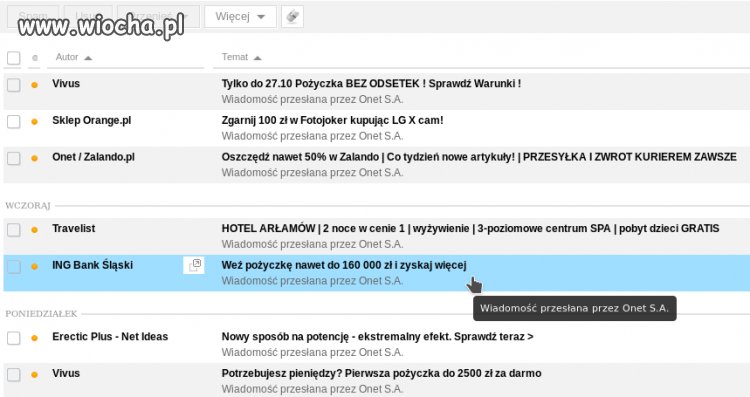Check the Erectic Plus - Net Ideas checkbox
This screenshot has height=397, width=750.
point(13,338)
